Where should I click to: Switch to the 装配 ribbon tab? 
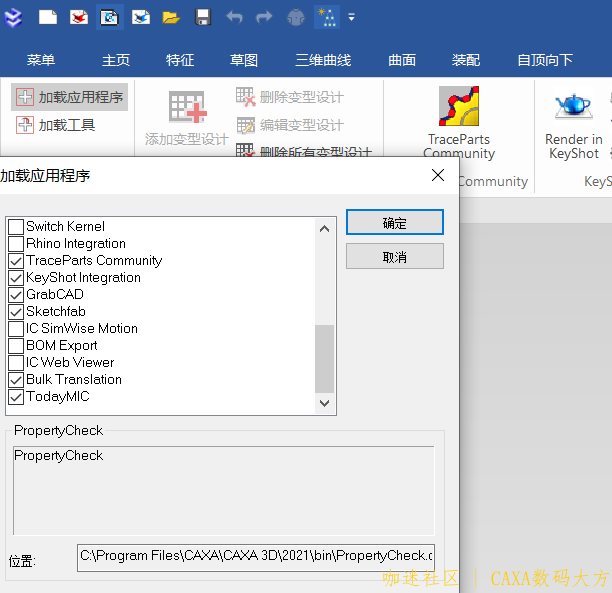(x=466, y=60)
